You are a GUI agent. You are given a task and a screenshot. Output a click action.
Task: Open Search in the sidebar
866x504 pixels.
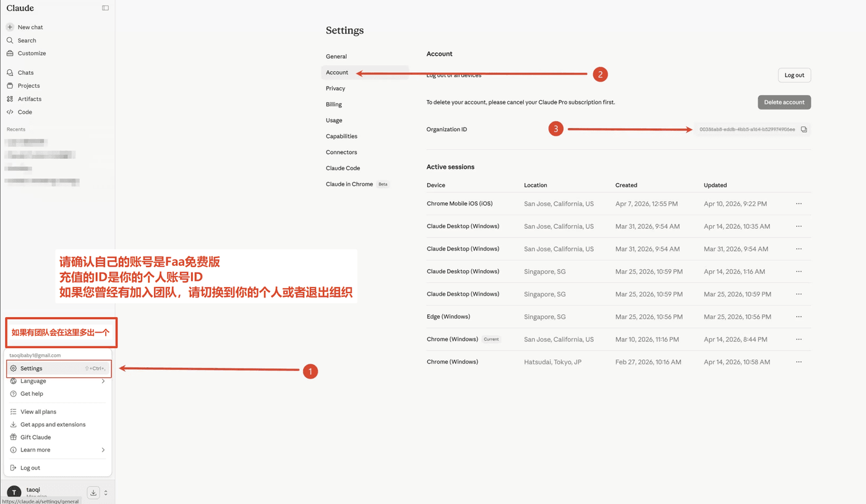pyautogui.click(x=22, y=40)
